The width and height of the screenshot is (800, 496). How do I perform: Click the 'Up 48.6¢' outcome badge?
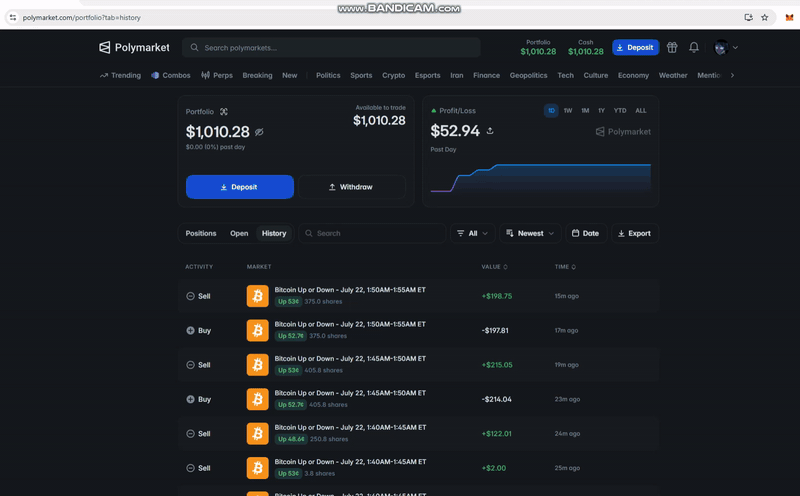(291, 439)
